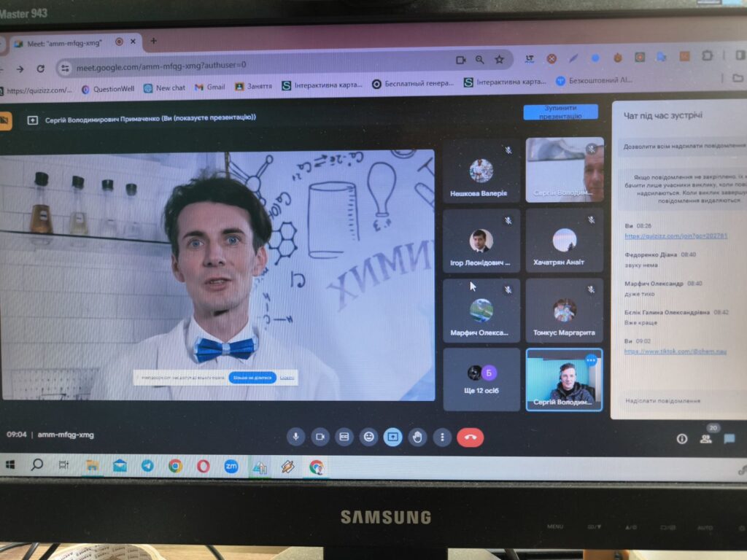Image resolution: width=747 pixels, height=560 pixels.
Task: Open the QuestionWell bookmark
Action: [x=108, y=89]
